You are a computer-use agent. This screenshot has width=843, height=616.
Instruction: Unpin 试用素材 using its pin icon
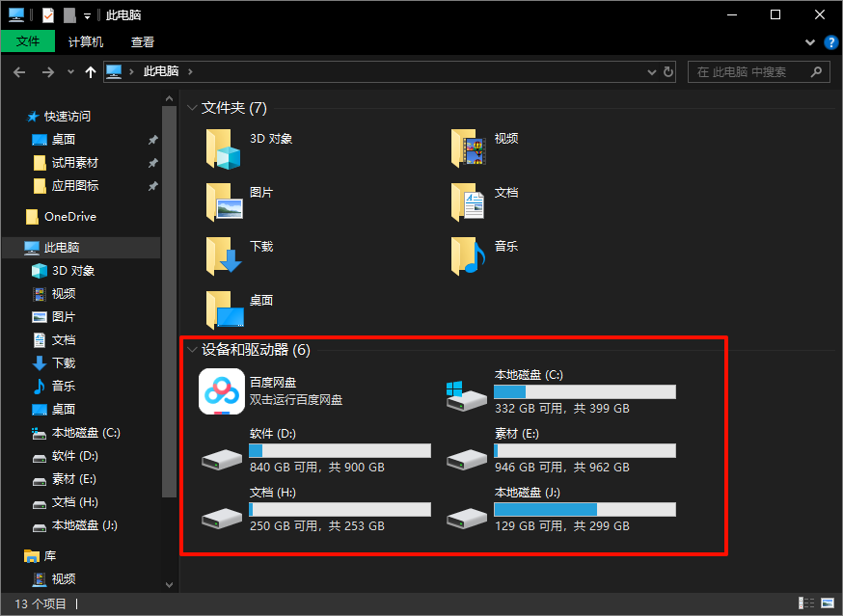152,163
